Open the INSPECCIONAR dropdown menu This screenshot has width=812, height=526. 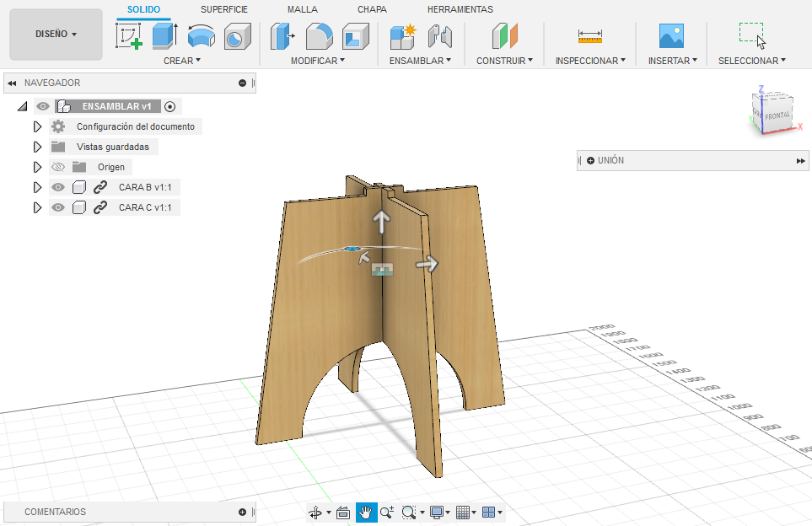click(x=590, y=61)
